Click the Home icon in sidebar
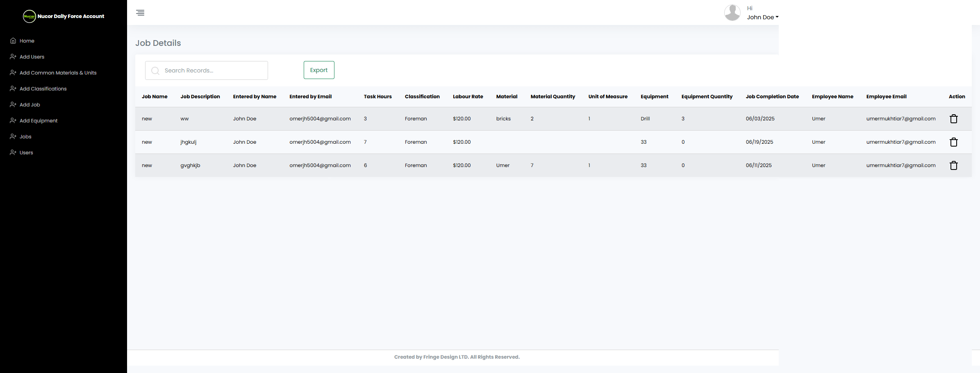 [13, 41]
